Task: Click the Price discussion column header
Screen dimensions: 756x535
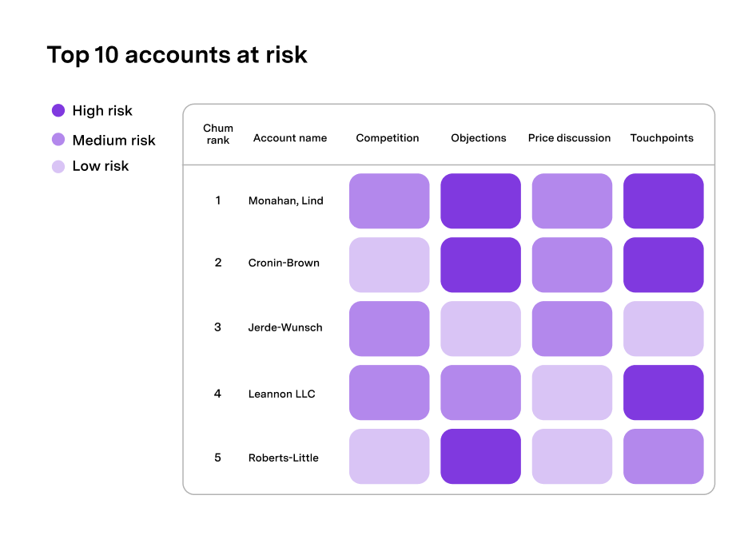Action: point(569,138)
